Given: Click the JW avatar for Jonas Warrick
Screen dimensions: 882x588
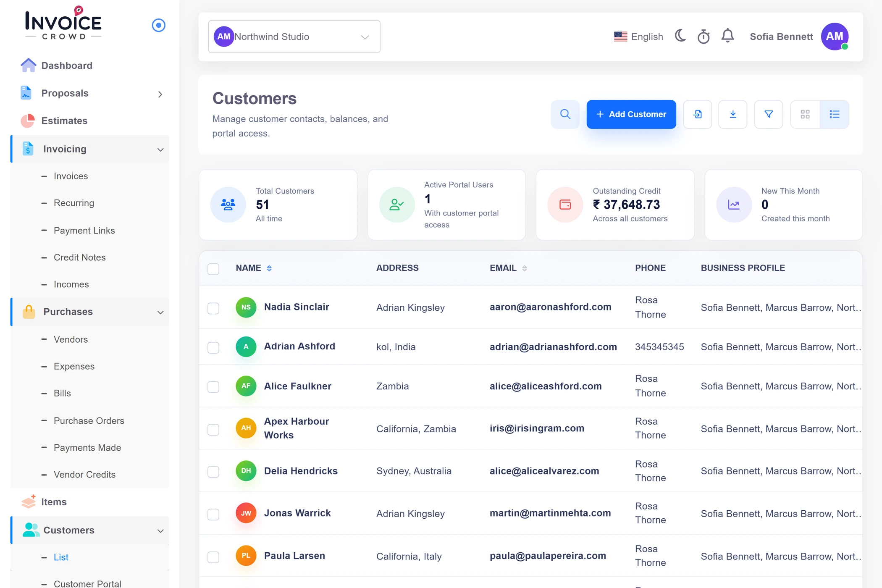Looking at the screenshot, I should (x=246, y=513).
